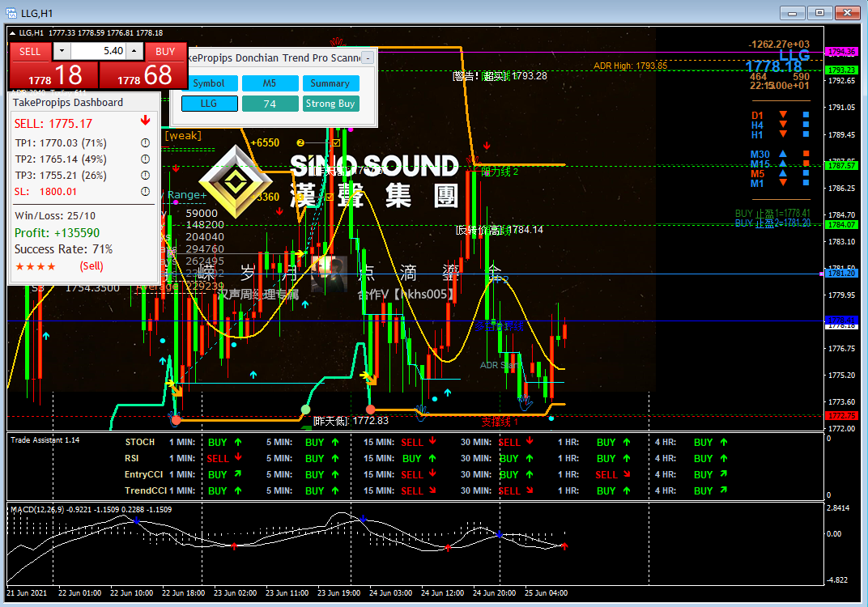Screen dimensions: 868x607
Task: Select the LLG symbol button in scanner
Action: (x=209, y=104)
